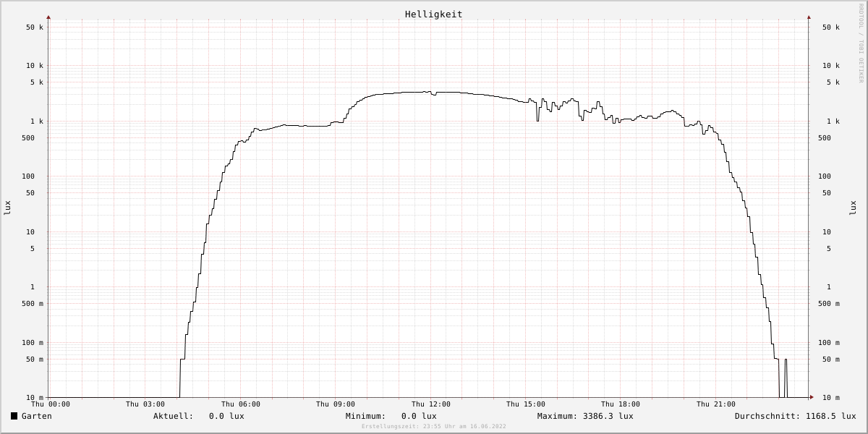
Task: Click the Thu 12:00 time axis label
Action: (x=431, y=404)
